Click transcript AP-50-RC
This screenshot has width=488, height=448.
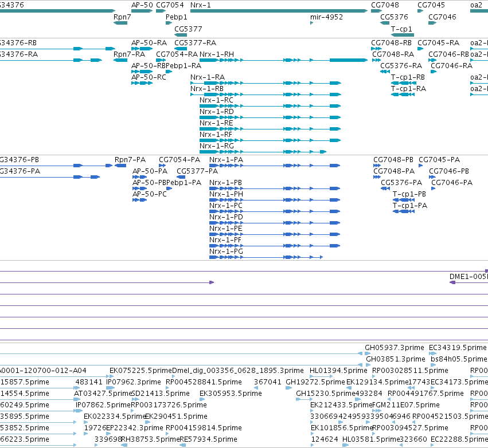pyautogui.click(x=149, y=77)
